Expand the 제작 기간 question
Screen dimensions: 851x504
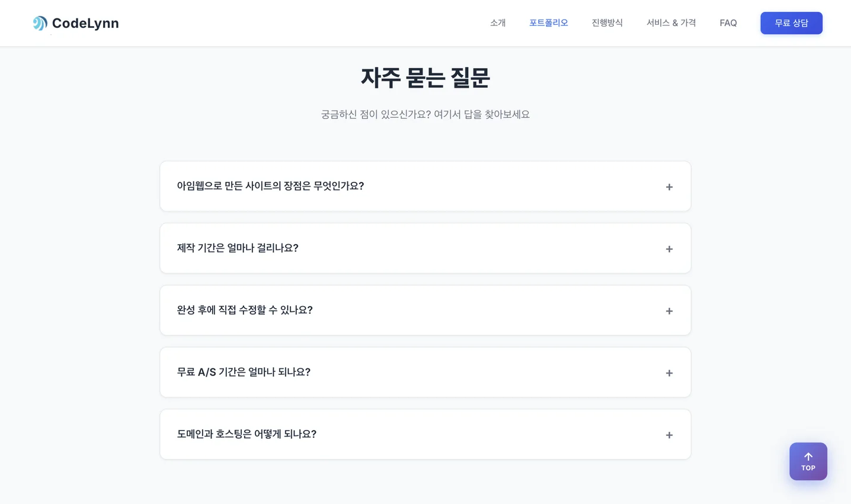[x=425, y=248]
